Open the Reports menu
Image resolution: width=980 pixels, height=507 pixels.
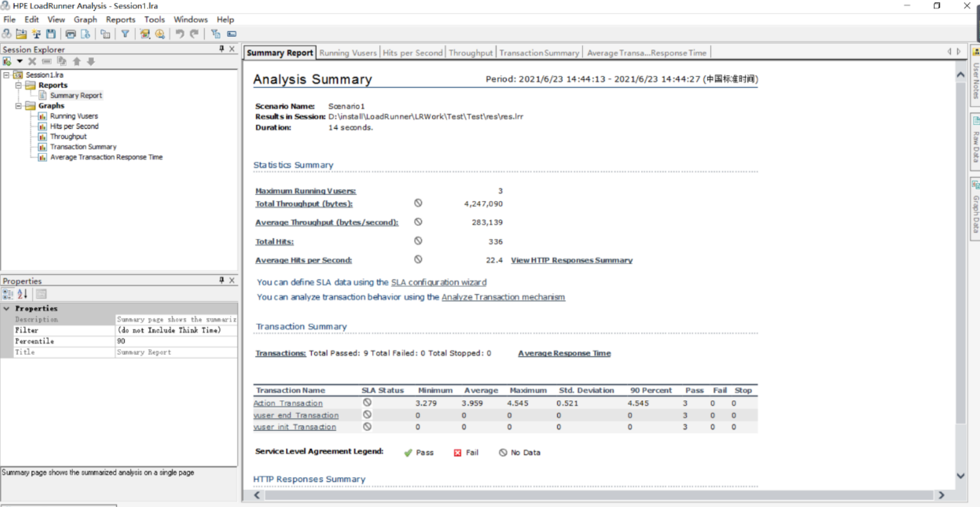[120, 19]
